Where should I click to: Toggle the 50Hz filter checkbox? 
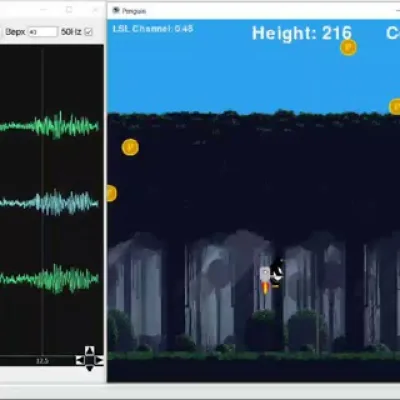88,32
